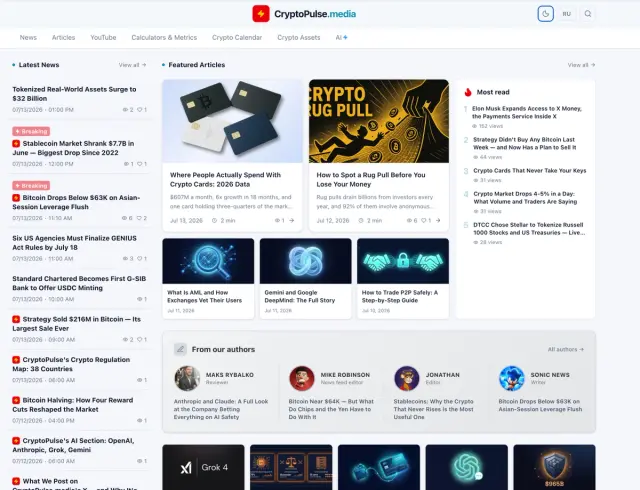The height and width of the screenshot is (490, 640).
Task: Open the search magnifier icon
Action: (588, 14)
